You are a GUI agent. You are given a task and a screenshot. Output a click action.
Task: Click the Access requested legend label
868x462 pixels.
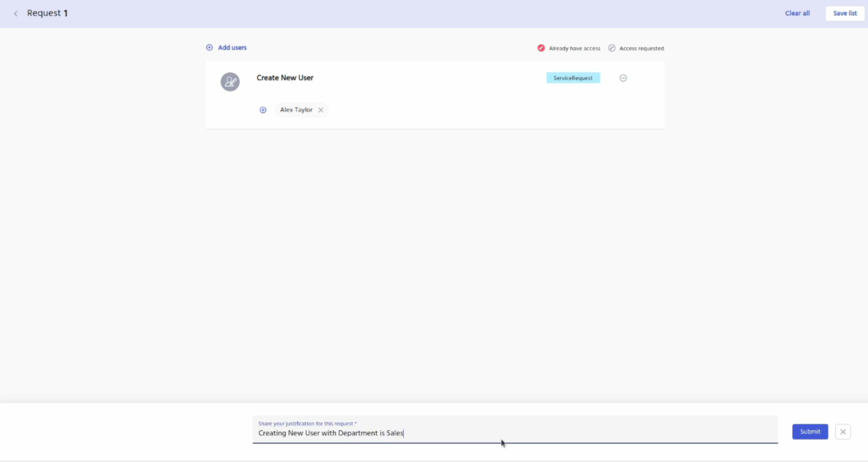pyautogui.click(x=641, y=49)
